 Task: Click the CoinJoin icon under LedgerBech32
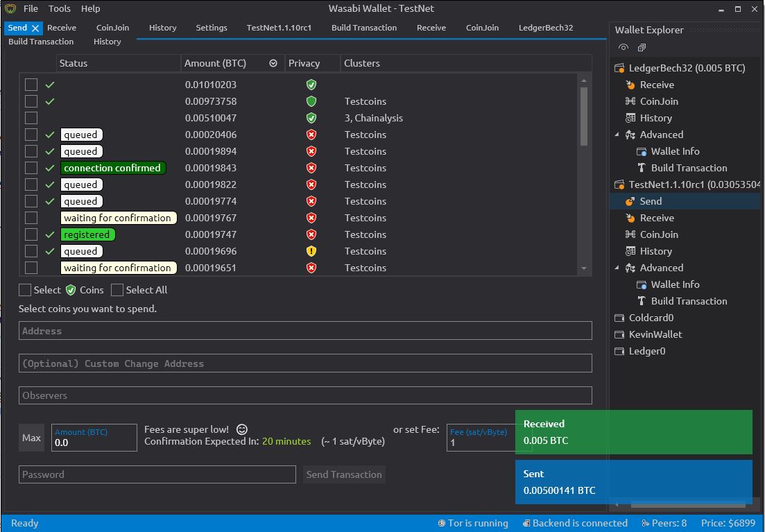coord(630,101)
